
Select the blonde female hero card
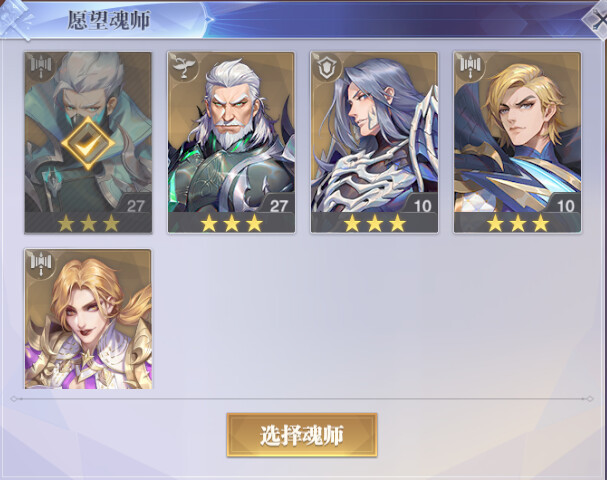point(88,319)
